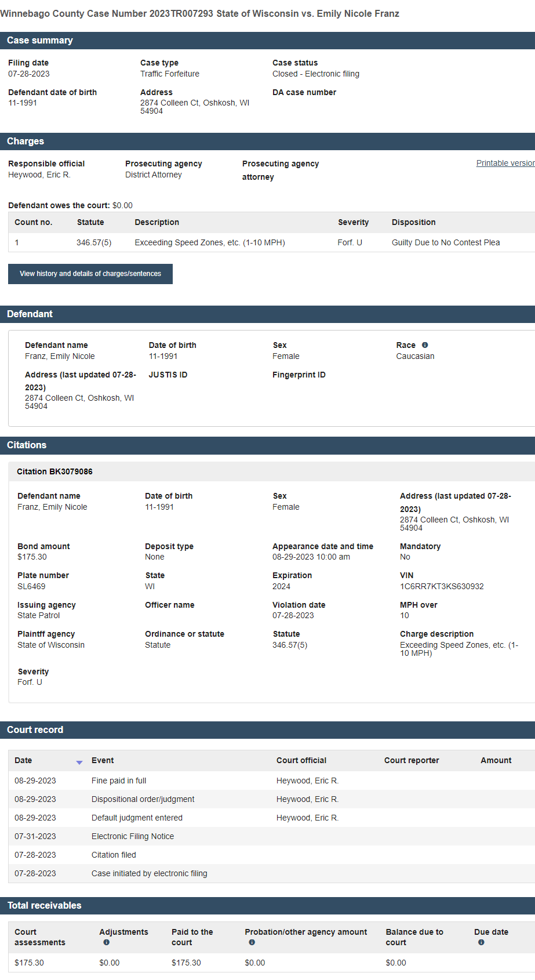535x980 pixels.
Task: Click the Paid to the court $175.30 value
Action: click(186, 963)
